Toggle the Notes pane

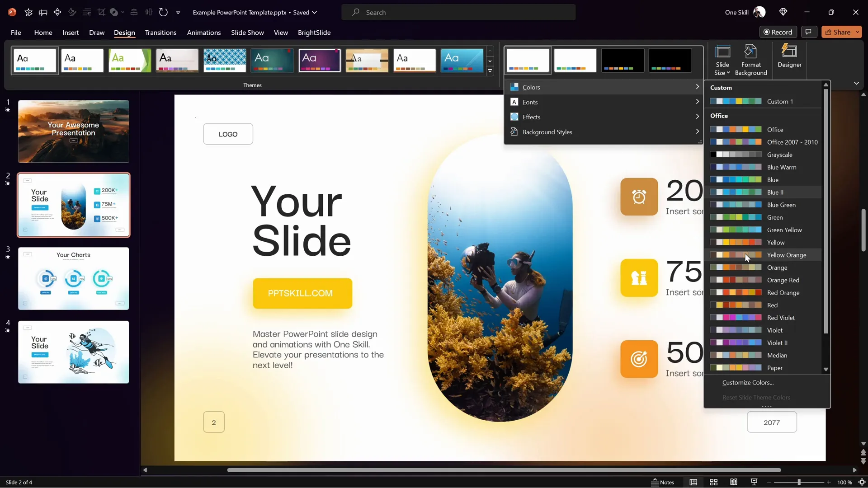pyautogui.click(x=663, y=482)
